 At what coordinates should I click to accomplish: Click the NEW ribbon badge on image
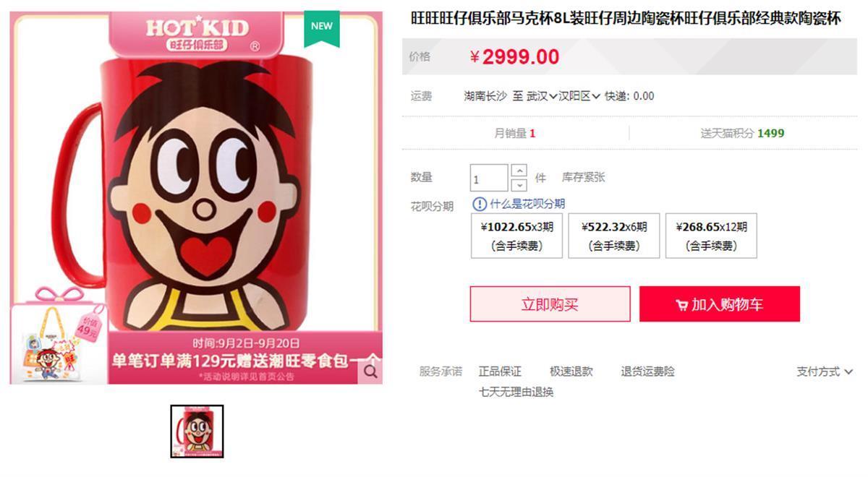[322, 27]
